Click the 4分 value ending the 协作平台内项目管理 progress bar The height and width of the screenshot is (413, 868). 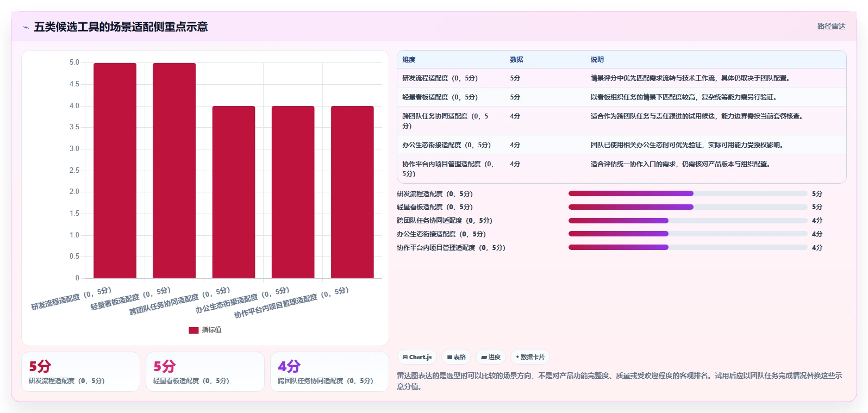[x=817, y=248]
